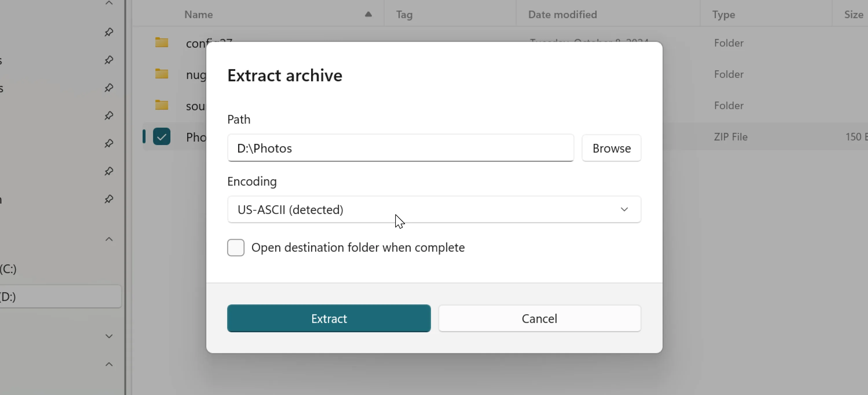The height and width of the screenshot is (395, 868).
Task: Enable "Open destination folder when complete"
Action: pos(236,247)
